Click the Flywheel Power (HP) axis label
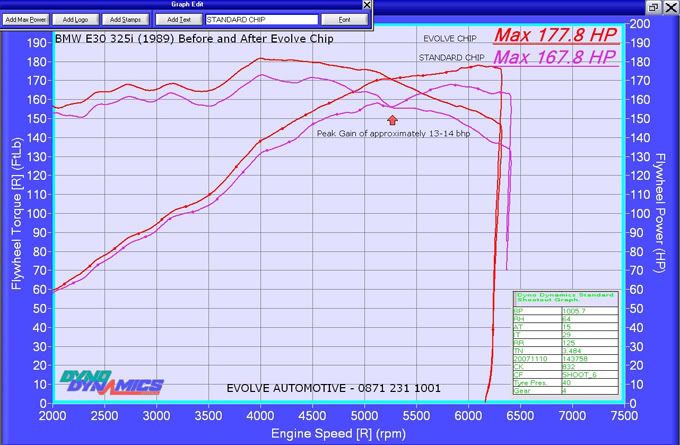 pos(660,213)
